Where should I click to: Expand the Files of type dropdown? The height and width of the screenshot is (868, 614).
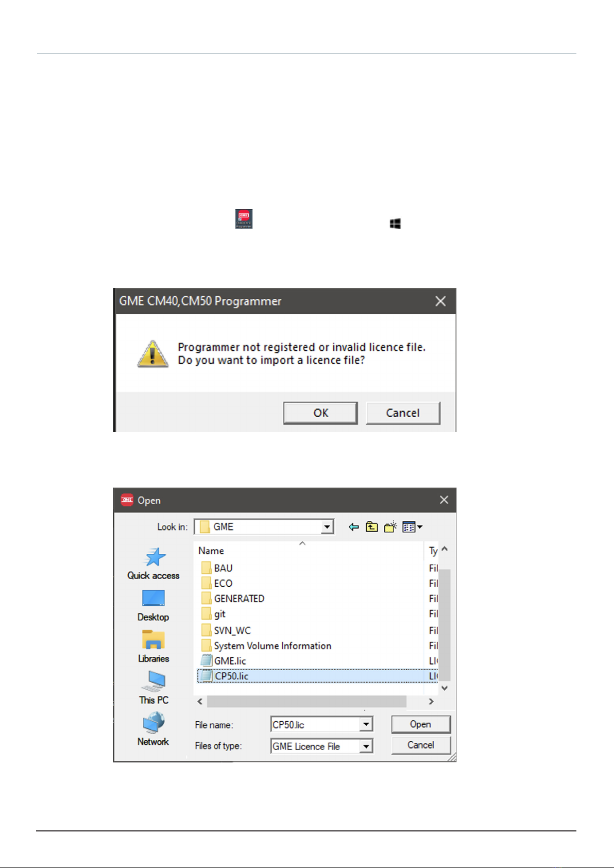[366, 746]
